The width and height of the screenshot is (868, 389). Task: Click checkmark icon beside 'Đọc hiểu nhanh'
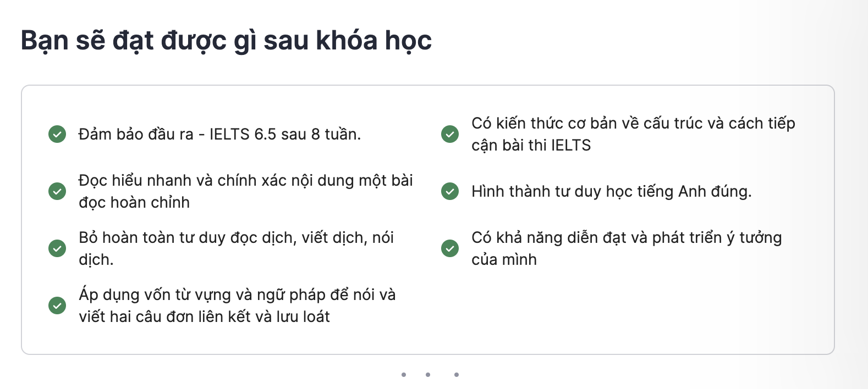pyautogui.click(x=57, y=191)
